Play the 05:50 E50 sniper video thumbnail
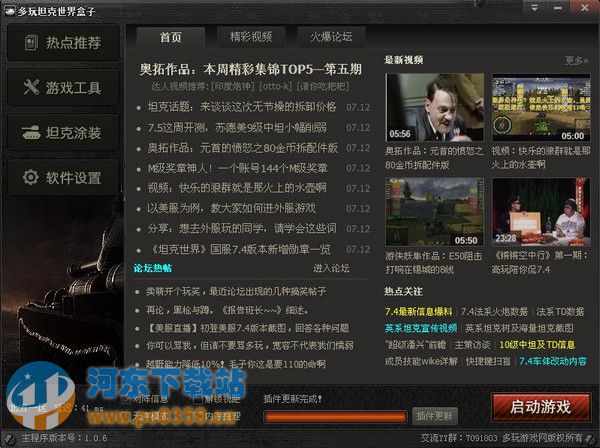This screenshot has height=448, width=600. 435,212
